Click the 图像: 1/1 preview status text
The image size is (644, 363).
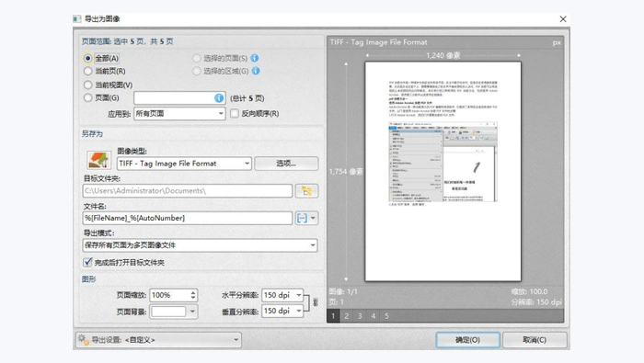coord(343,291)
